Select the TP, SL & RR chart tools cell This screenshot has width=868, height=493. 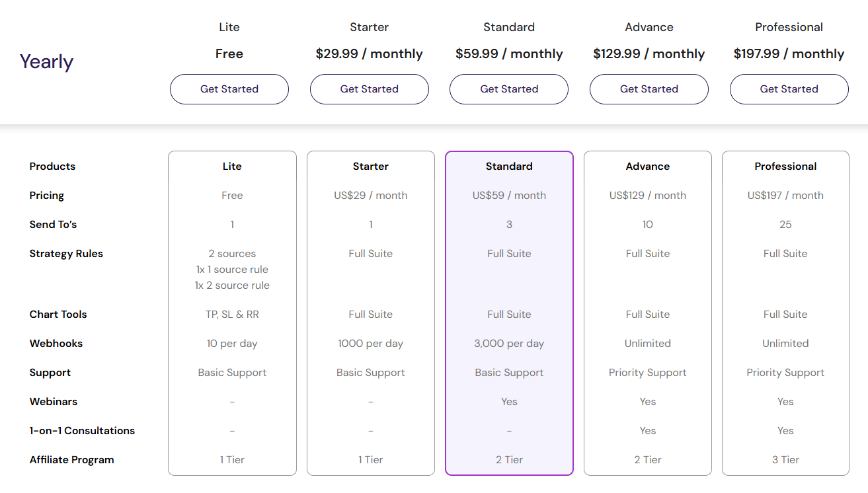point(232,315)
